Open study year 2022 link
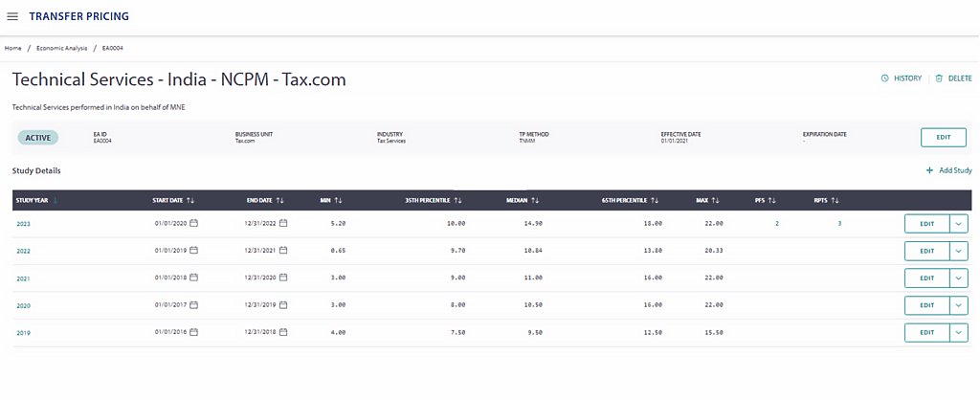 point(24,251)
